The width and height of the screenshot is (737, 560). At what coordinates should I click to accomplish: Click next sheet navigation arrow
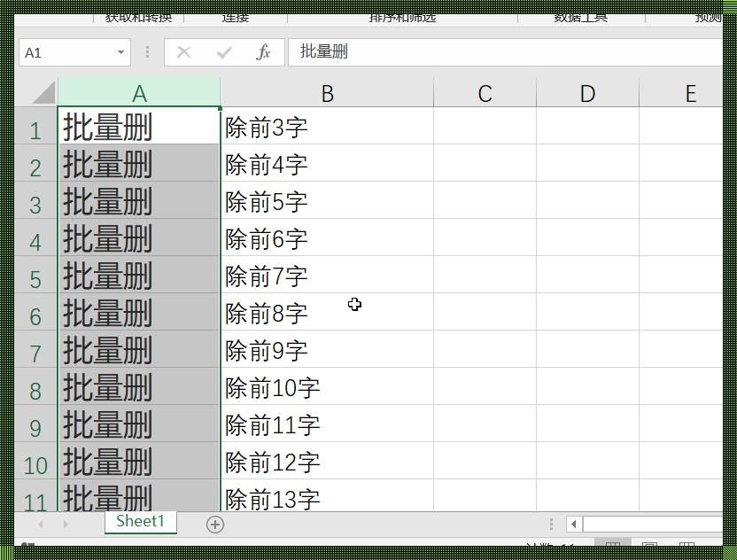(x=66, y=524)
